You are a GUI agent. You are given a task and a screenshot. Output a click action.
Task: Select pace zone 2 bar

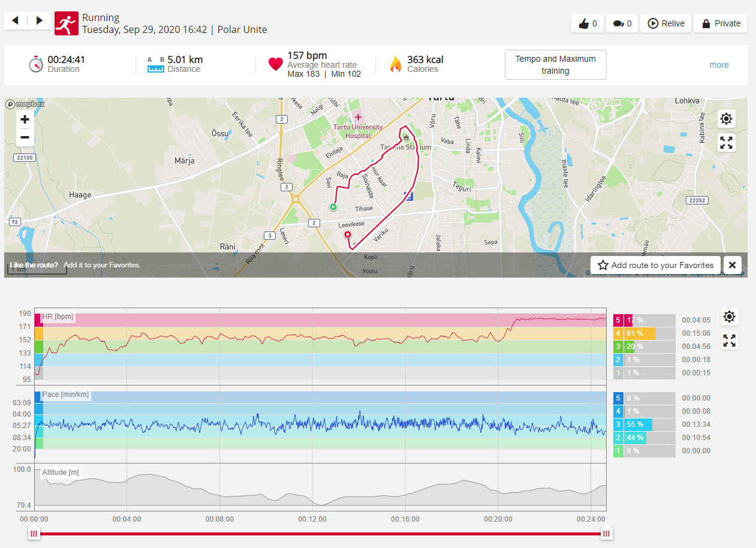[644, 438]
